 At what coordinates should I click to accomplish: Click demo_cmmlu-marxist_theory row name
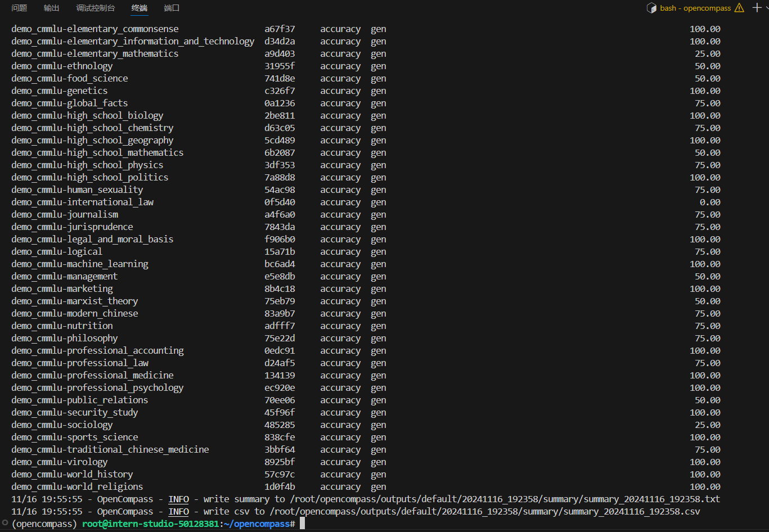click(75, 301)
